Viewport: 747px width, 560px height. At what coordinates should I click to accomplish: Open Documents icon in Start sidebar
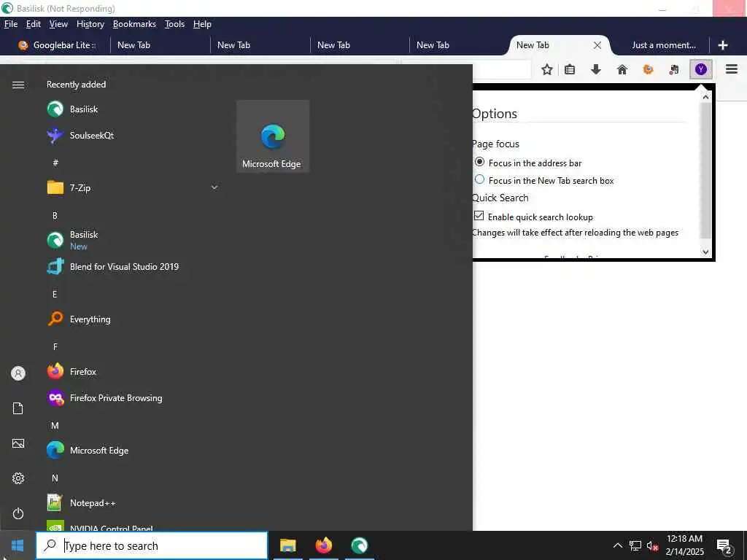[18, 408]
